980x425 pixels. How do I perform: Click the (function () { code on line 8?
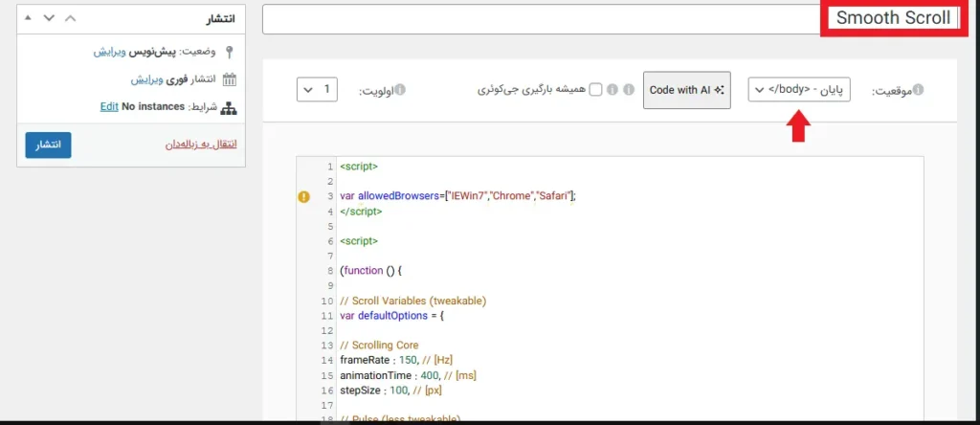pos(370,271)
